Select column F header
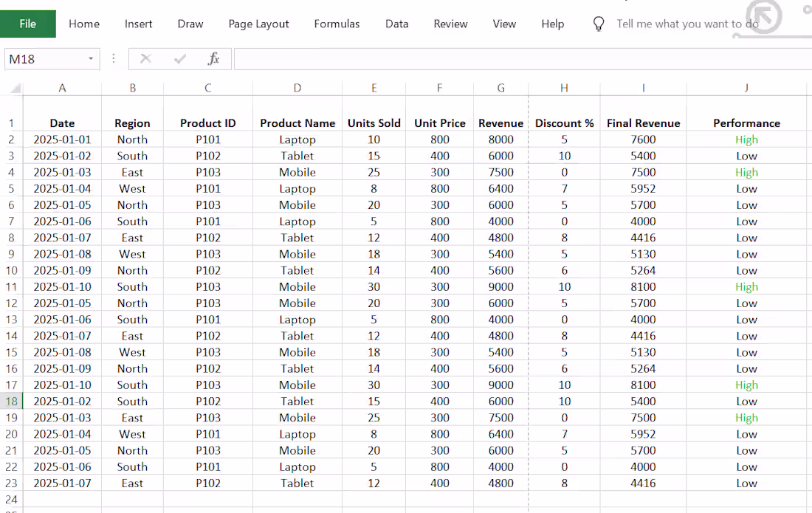 tap(440, 88)
